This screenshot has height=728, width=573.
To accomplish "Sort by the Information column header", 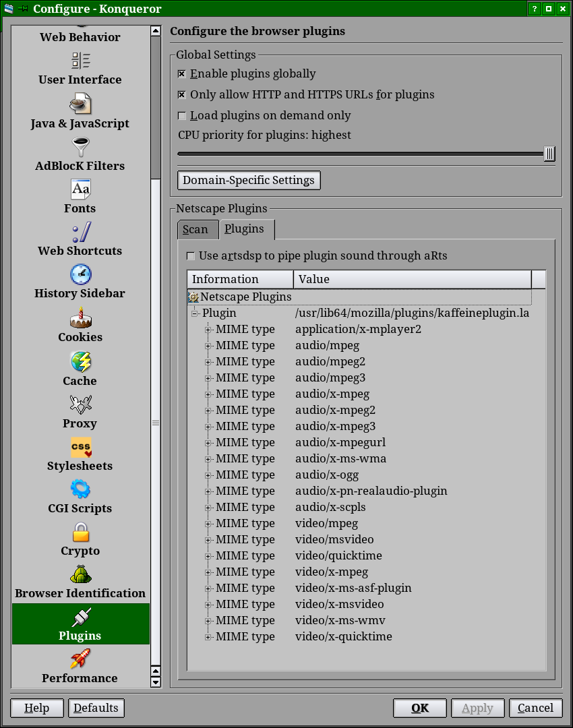I will 241,279.
